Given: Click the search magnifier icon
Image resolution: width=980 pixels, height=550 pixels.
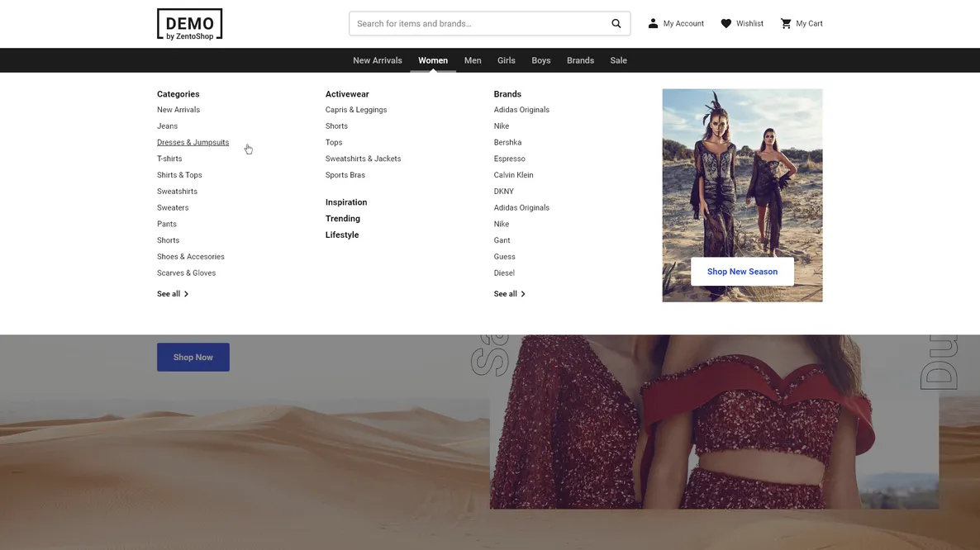Looking at the screenshot, I should 616,24.
